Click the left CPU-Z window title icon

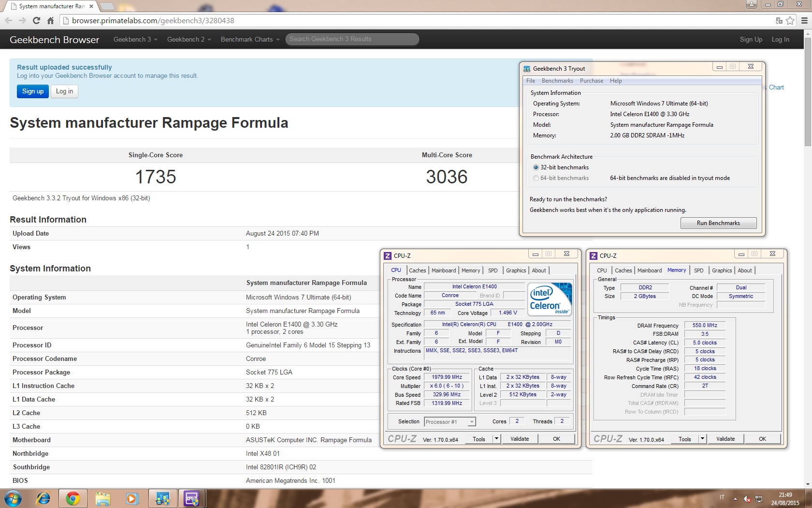387,255
